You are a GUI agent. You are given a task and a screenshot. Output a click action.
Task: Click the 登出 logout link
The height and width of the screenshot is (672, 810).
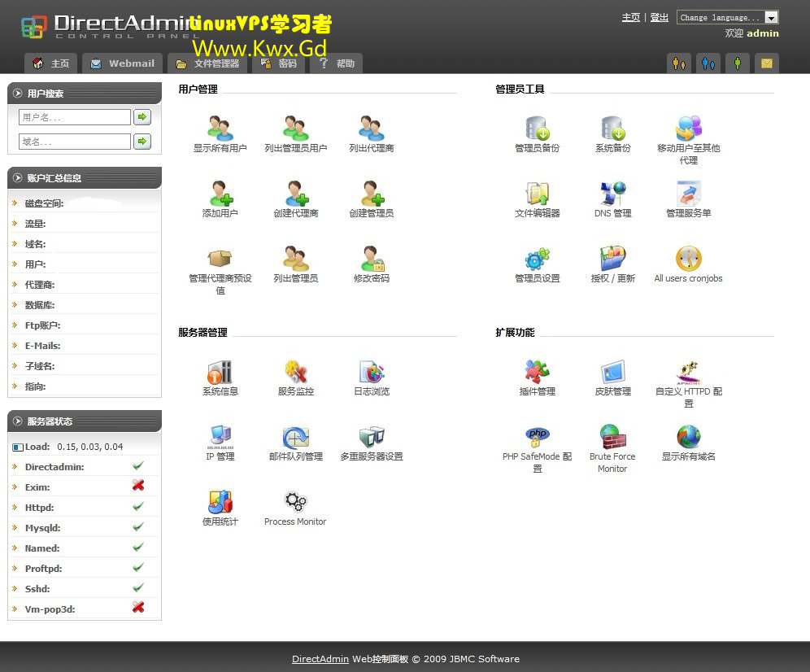(660, 18)
